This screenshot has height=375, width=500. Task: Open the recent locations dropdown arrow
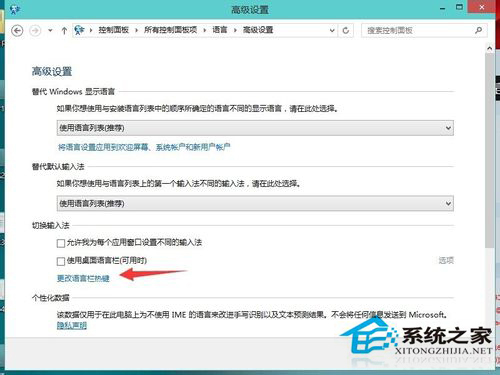click(50, 31)
